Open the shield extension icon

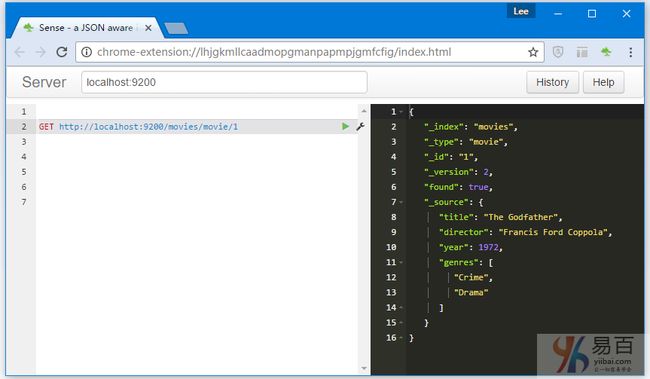558,52
